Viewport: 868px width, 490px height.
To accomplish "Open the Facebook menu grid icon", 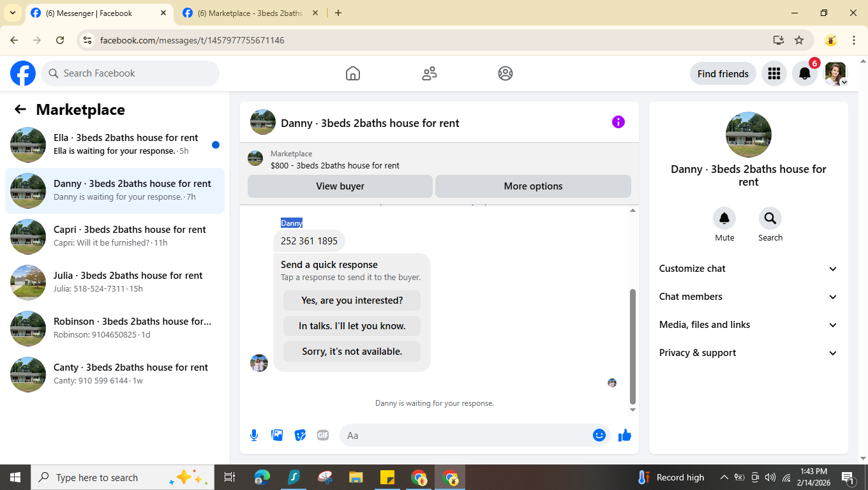I will tap(774, 73).
